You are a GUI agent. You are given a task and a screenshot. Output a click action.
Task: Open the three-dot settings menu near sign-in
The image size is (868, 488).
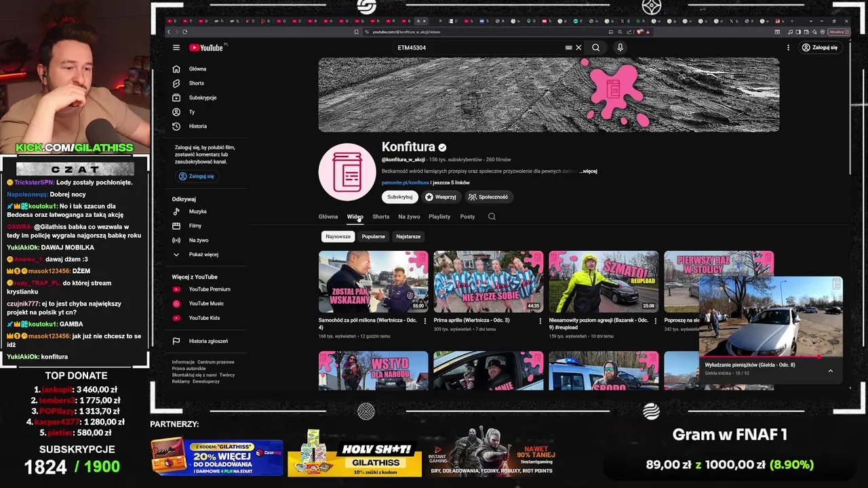tap(788, 47)
